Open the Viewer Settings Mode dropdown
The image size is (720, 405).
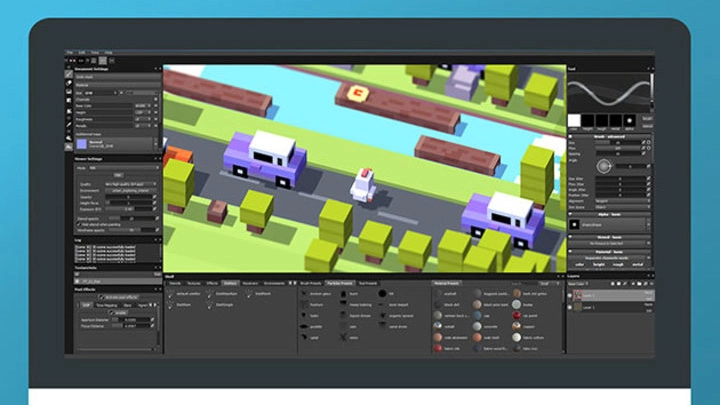tap(124, 168)
